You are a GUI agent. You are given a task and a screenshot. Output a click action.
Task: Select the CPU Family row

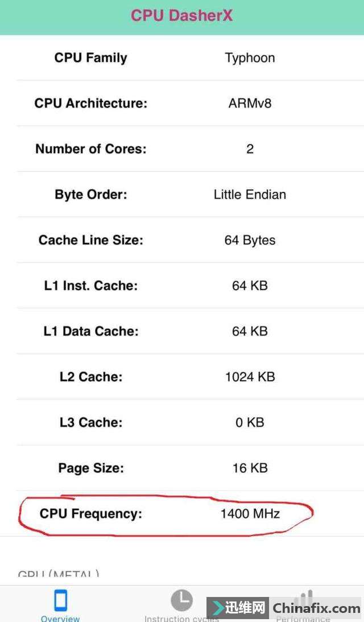pyautogui.click(x=182, y=58)
